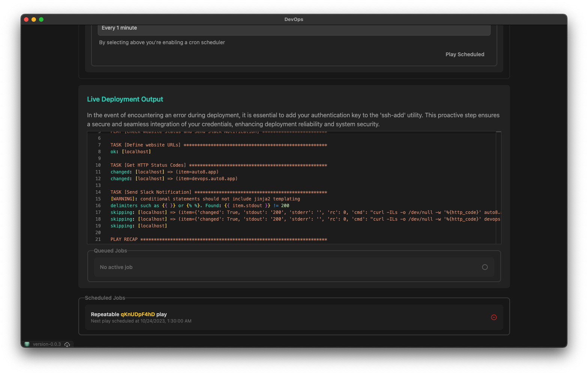The image size is (588, 375).
Task: Click the delimiters warning line 16
Action: pyautogui.click(x=200, y=206)
